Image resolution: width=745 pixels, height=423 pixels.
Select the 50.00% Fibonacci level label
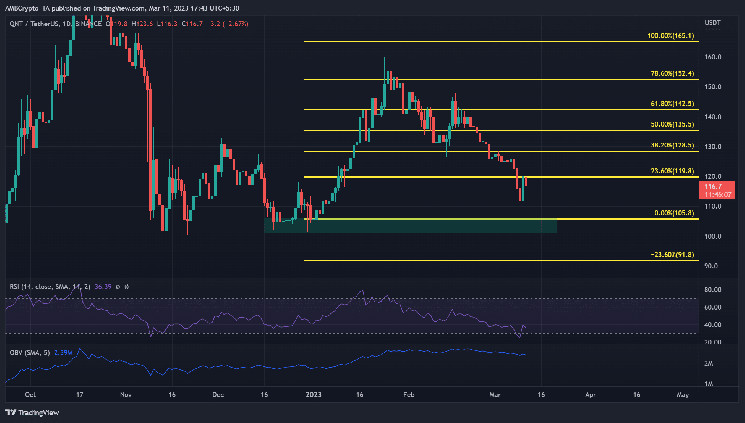click(672, 125)
